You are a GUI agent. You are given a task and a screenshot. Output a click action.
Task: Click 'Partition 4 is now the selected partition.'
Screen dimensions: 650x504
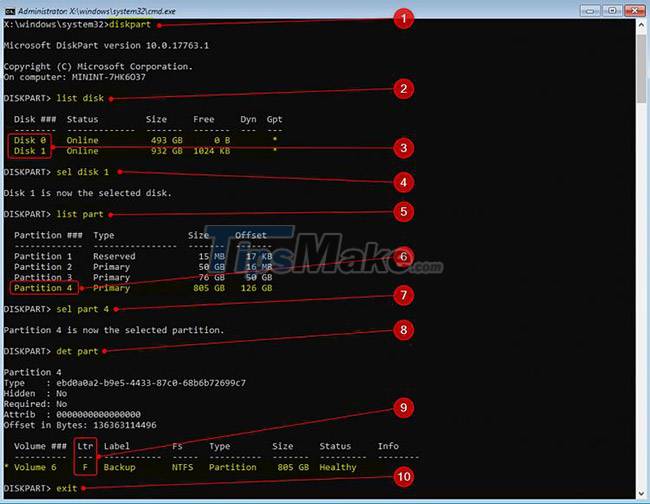[114, 330]
